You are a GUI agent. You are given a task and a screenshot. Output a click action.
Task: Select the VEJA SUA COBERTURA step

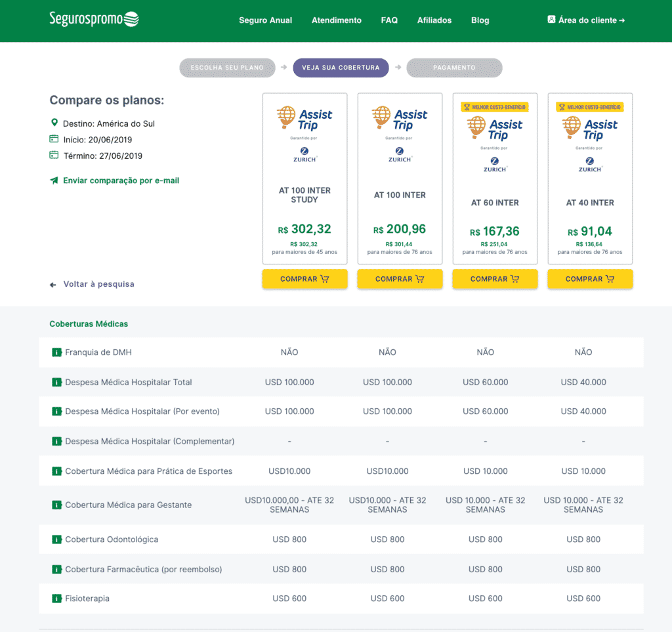coord(341,68)
